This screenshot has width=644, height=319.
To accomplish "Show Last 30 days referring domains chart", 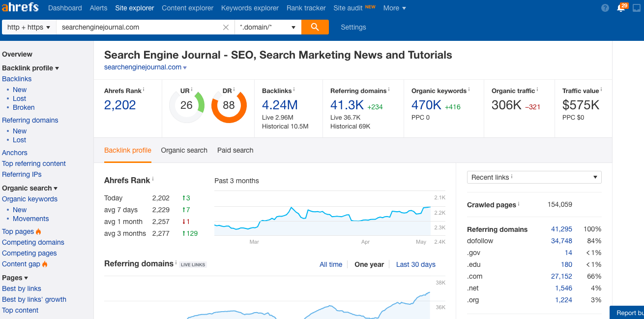I will click(x=416, y=264).
